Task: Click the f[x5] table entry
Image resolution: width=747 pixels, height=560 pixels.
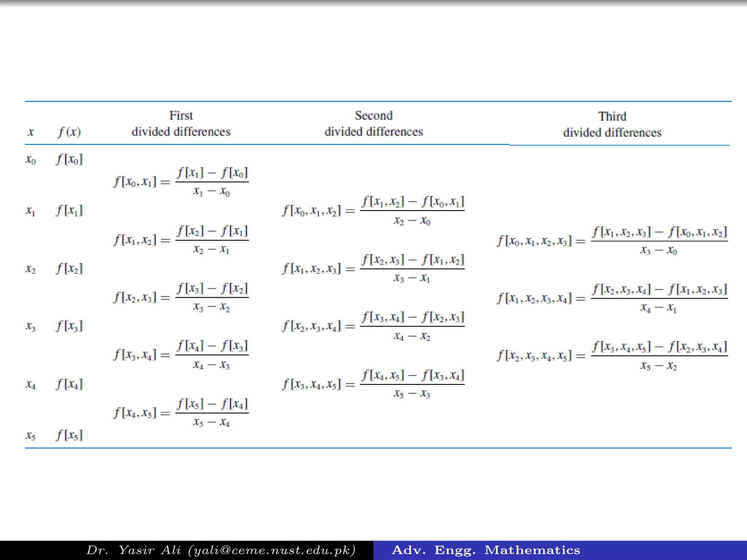Action: pyautogui.click(x=69, y=435)
